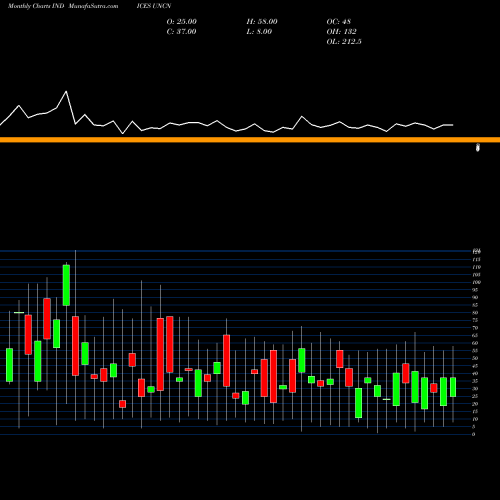Click the price axis label 30

coord(475,389)
